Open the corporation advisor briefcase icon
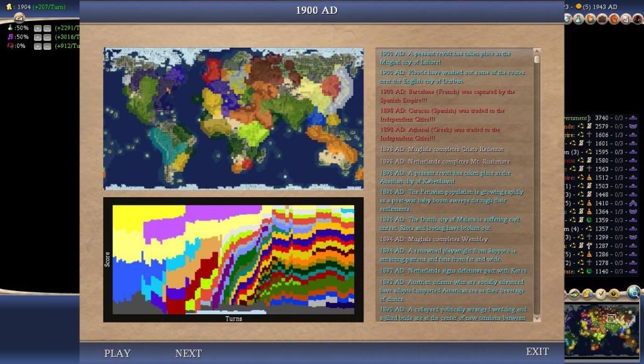 (602, 18)
